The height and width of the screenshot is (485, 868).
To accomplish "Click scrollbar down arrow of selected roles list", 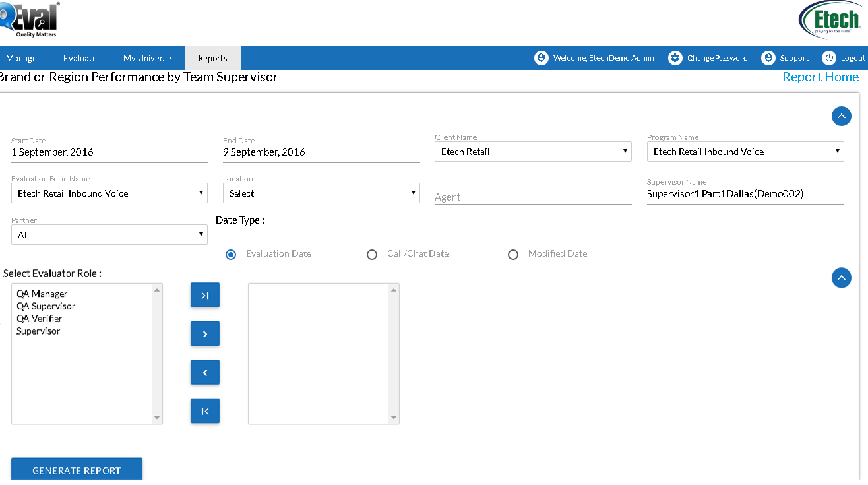I will point(394,418).
